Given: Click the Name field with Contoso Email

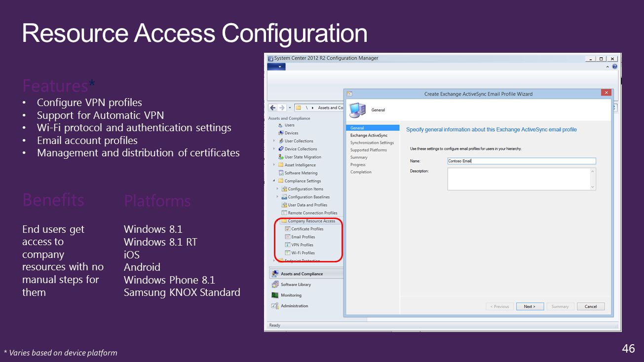Looking at the screenshot, I should point(522,161).
